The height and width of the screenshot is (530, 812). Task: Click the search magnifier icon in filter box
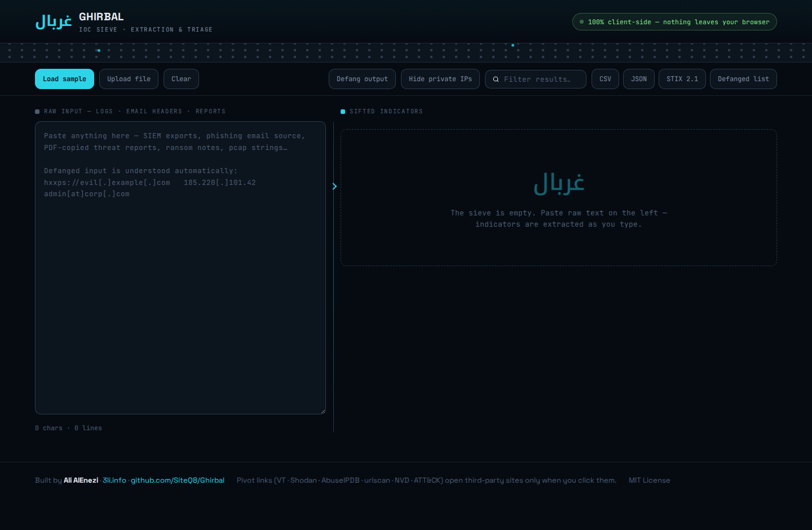click(496, 79)
